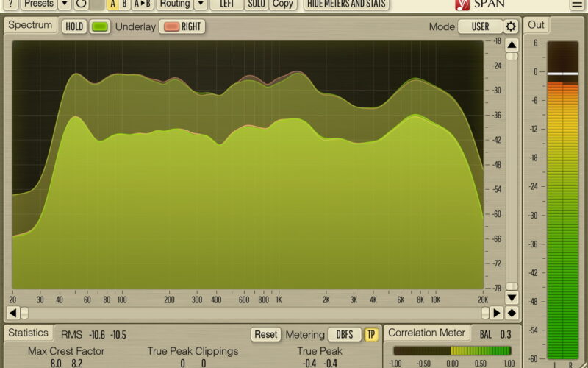The width and height of the screenshot is (588, 368).
Task: Open spectrum mode settings gear
Action: (x=511, y=26)
